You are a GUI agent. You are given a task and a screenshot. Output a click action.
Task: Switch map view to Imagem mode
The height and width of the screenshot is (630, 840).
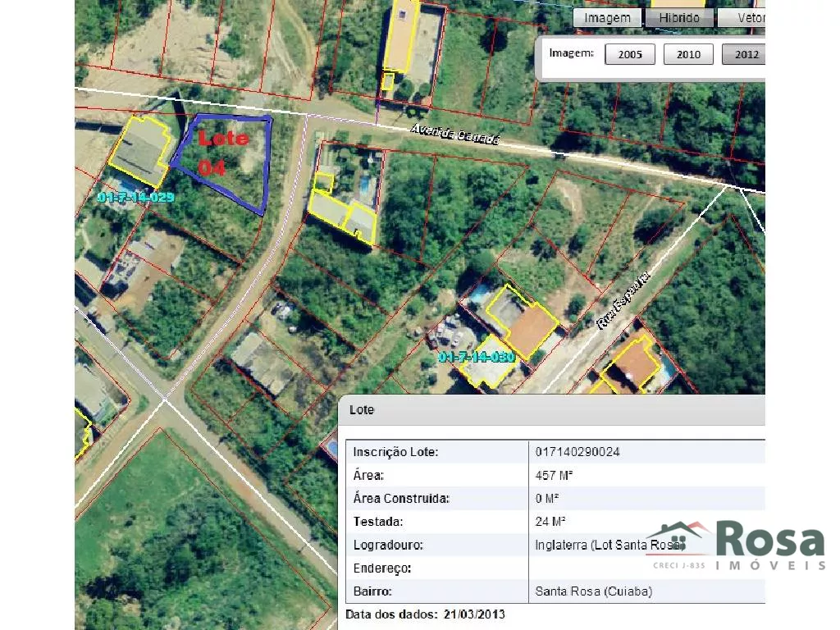point(607,18)
